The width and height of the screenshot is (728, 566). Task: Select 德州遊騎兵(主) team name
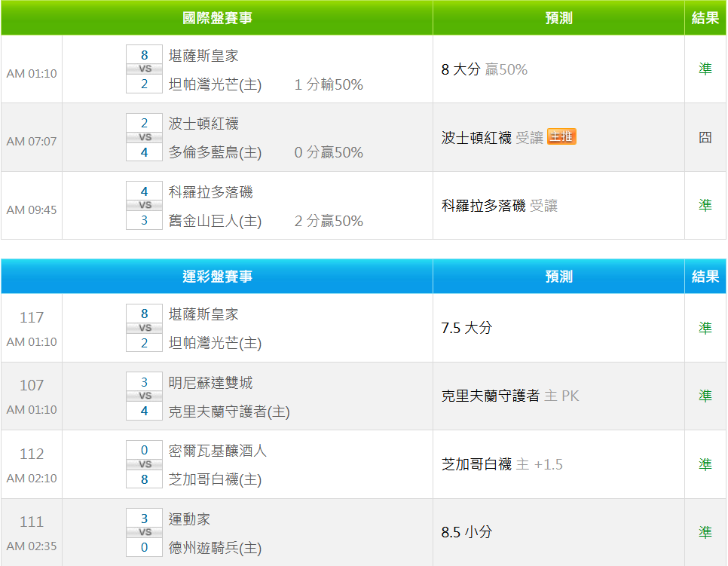[x=215, y=548]
